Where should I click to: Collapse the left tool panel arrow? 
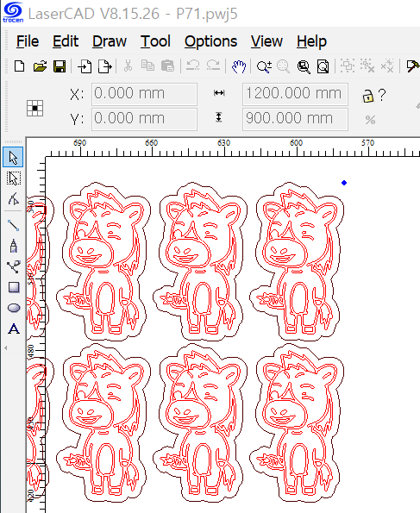coord(5,347)
